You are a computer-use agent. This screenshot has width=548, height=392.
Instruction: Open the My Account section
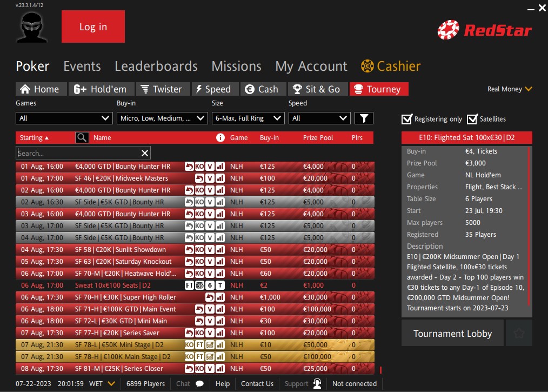click(311, 67)
